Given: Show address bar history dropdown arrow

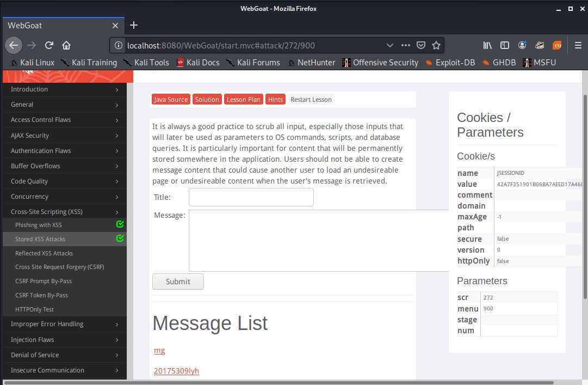Looking at the screenshot, I should point(389,45).
